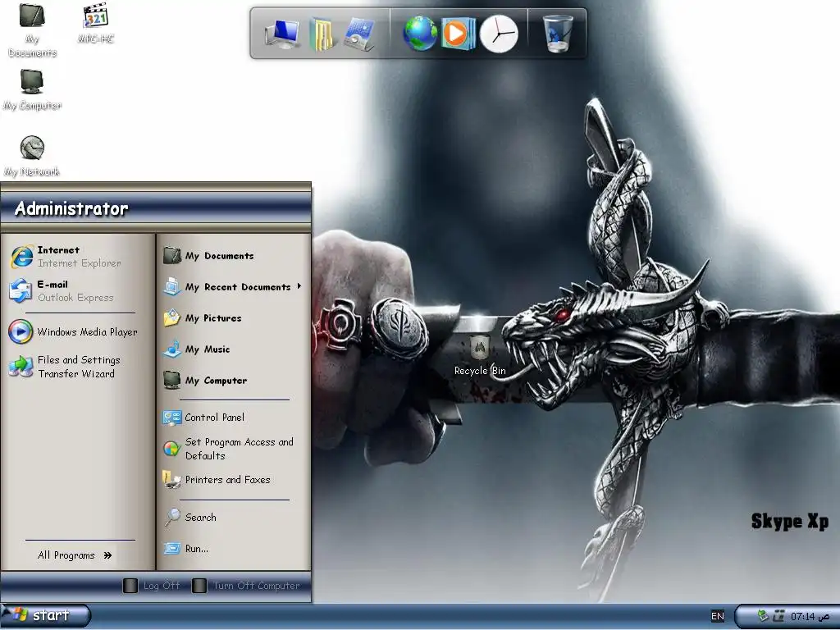Open Printers and Faxes
The width and height of the screenshot is (840, 630).
[234, 479]
